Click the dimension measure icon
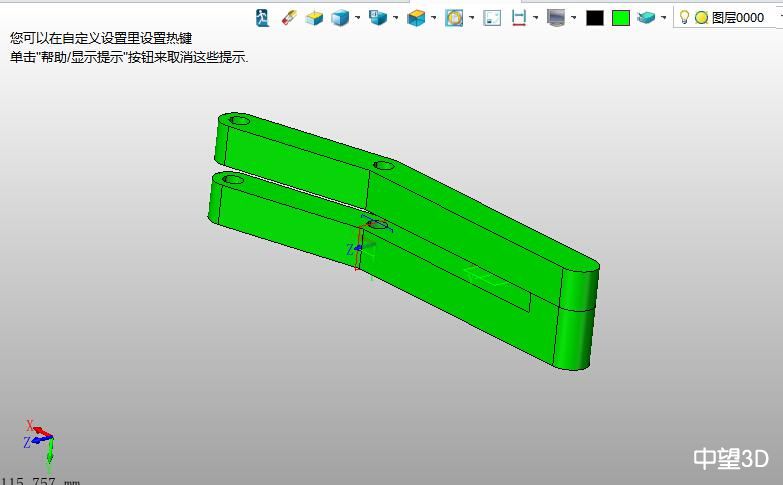This screenshot has height=485, width=783. [x=519, y=17]
